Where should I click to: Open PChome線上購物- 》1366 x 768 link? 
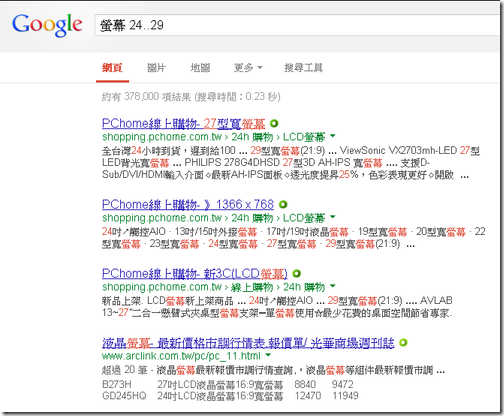(x=188, y=204)
